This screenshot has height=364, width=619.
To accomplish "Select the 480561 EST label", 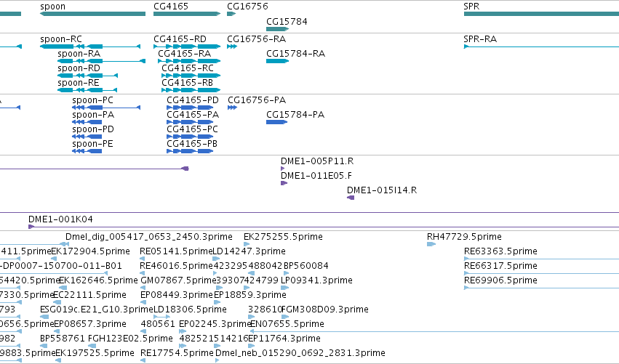I will (158, 324).
